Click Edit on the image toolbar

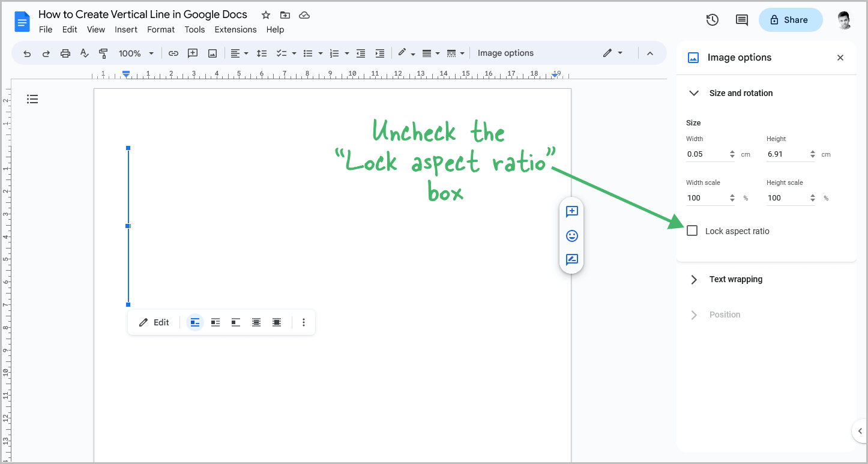154,322
